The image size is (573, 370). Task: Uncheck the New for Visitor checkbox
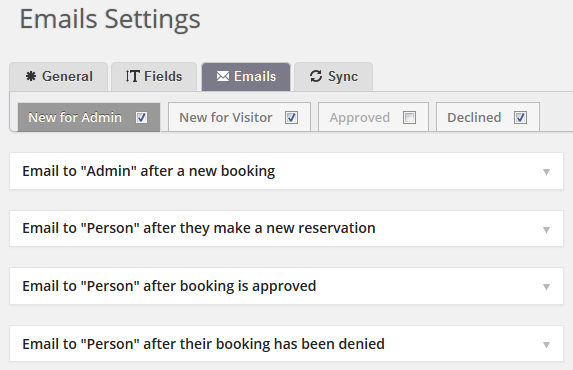291,118
